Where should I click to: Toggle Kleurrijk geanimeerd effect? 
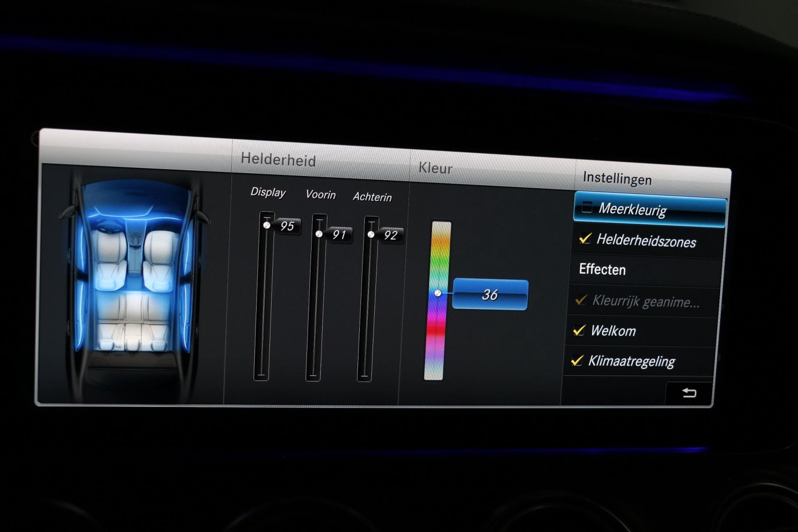click(581, 300)
